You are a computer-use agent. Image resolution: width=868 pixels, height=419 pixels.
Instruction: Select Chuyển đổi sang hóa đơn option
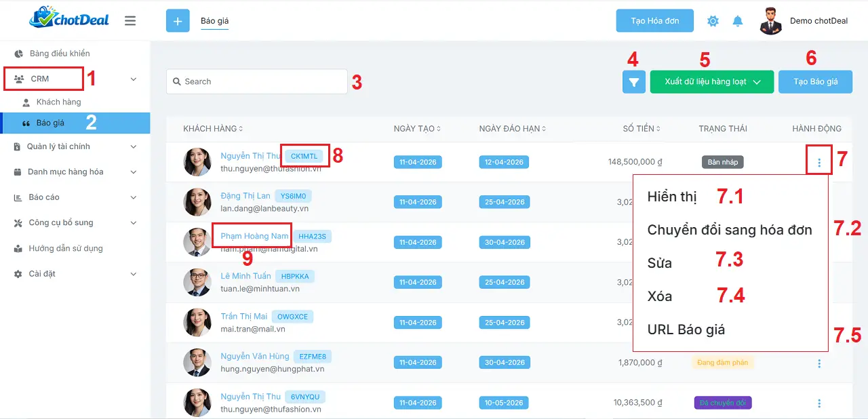click(729, 230)
